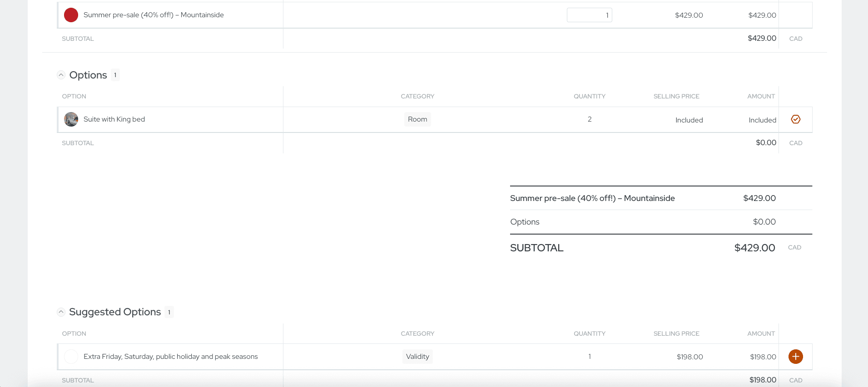Click quantity 1 of Extra Friday option
The image size is (868, 387).
point(590,357)
